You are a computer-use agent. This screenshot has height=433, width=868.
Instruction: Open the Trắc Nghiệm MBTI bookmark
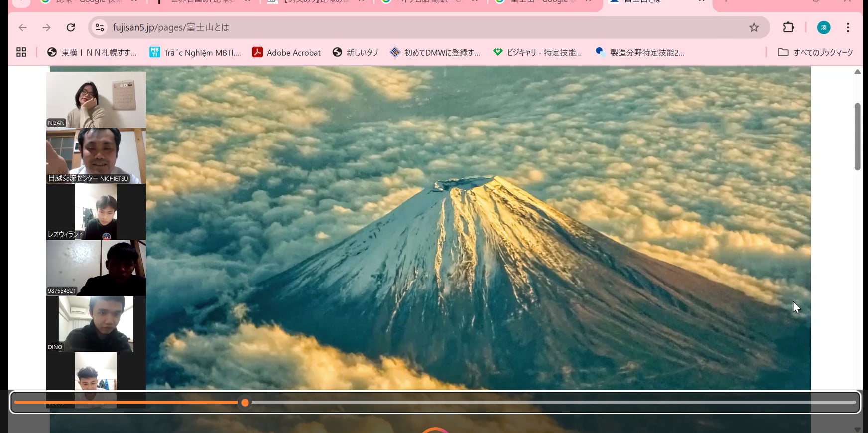195,52
